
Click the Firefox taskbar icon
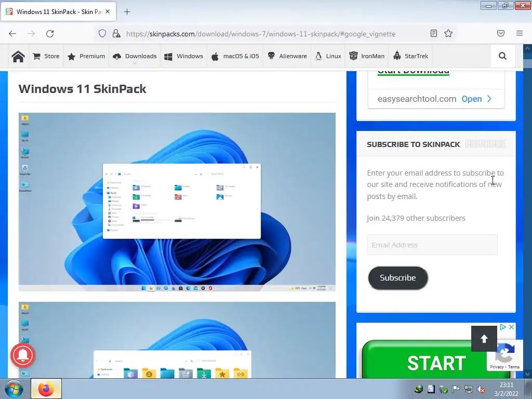(46, 389)
